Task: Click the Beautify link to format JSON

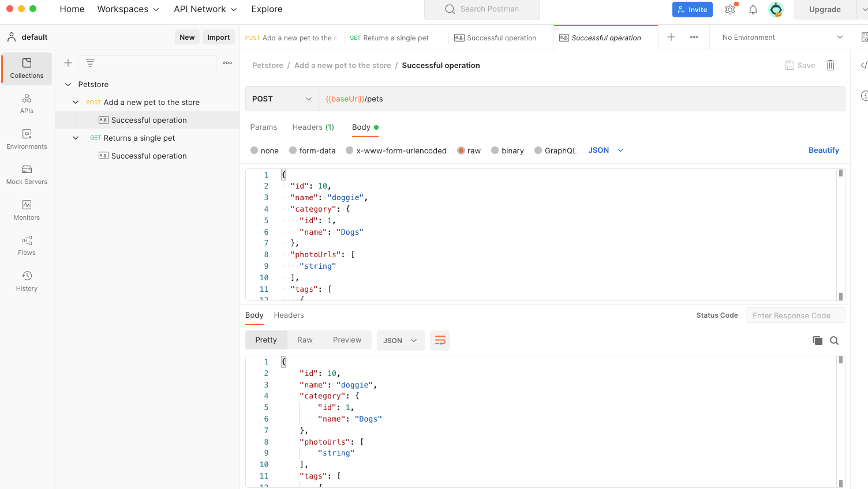Action: click(824, 150)
